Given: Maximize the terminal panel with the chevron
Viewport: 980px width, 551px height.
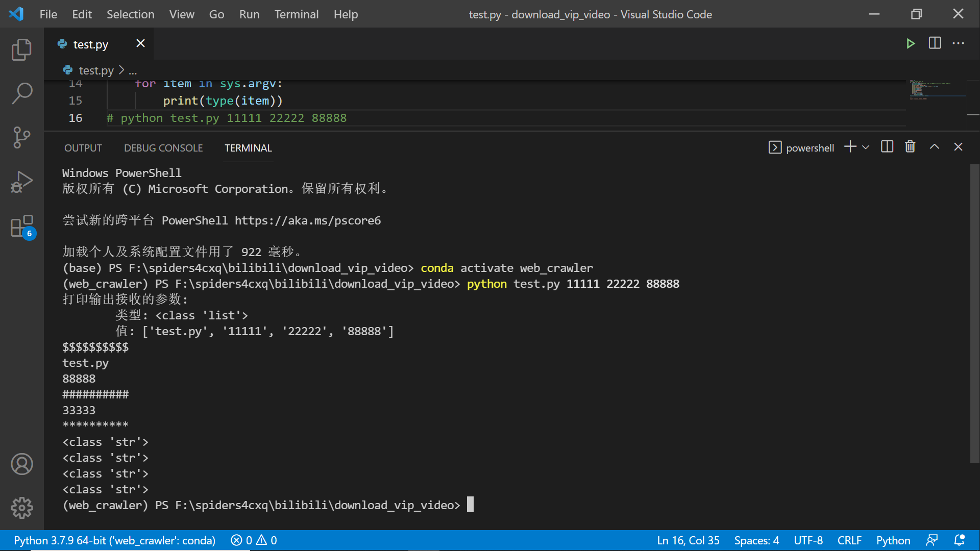Looking at the screenshot, I should [x=935, y=146].
